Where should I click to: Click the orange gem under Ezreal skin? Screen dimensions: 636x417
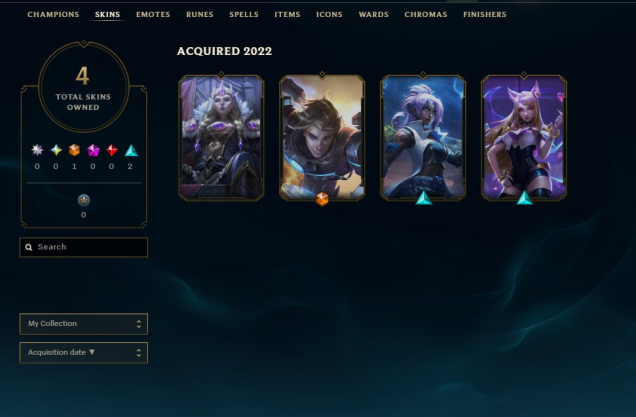pos(322,199)
